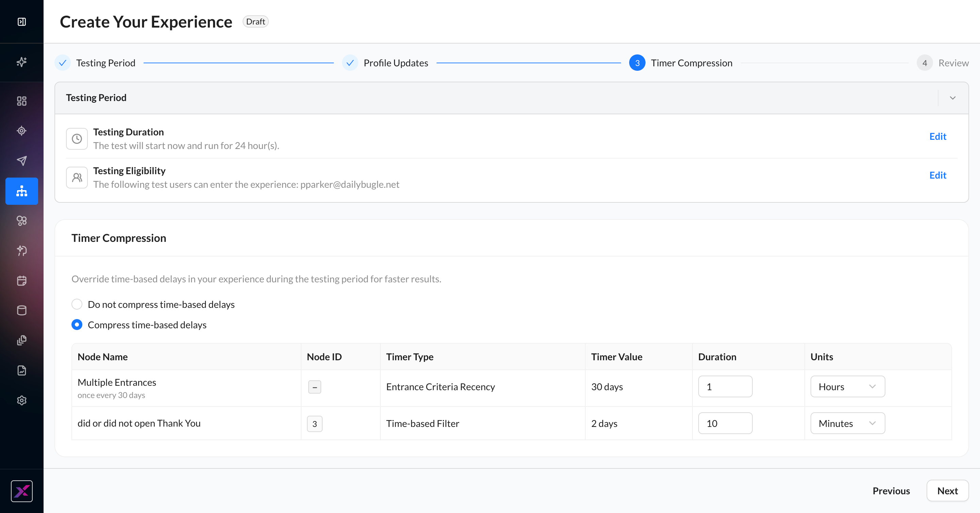Screen dimensions: 980x513
Task: Open the database cylinder icon in sidebar
Action: [x=22, y=310]
